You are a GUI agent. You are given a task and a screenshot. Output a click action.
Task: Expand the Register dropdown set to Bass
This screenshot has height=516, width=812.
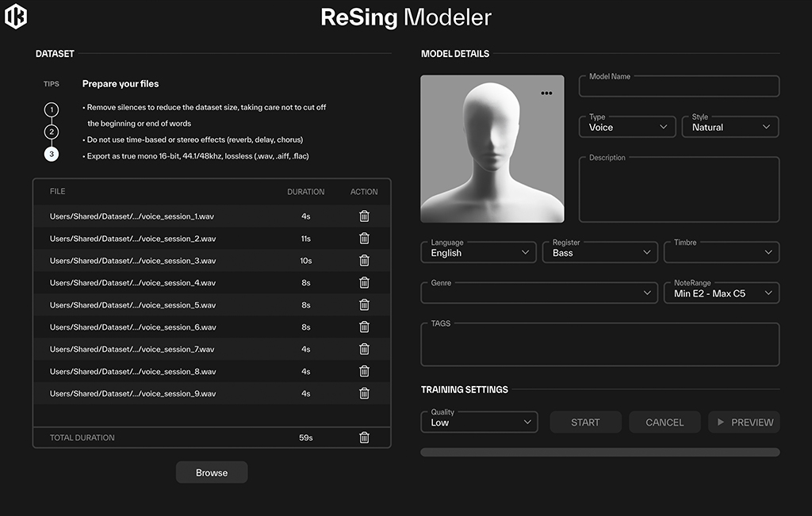pos(599,253)
